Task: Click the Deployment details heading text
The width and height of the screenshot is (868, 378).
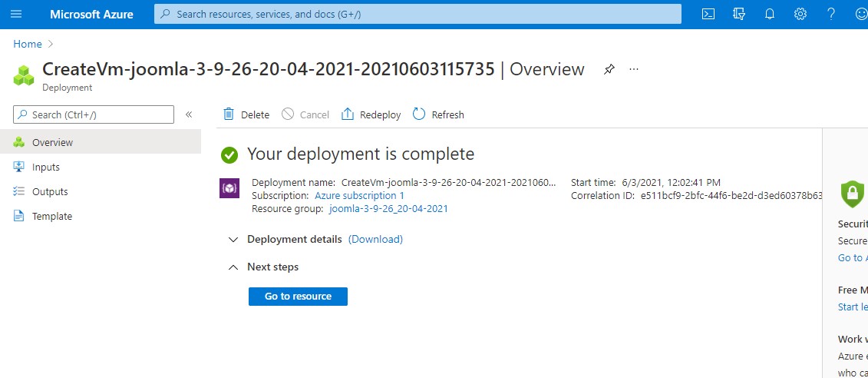Action: coord(295,240)
